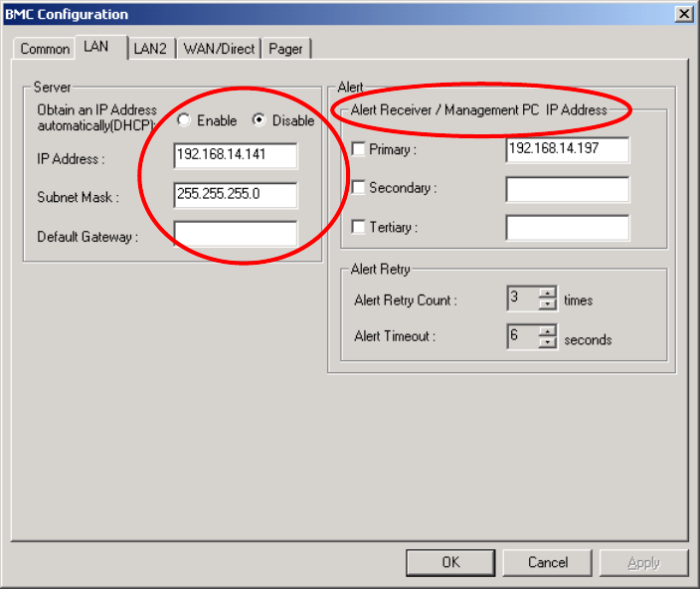700x589 pixels.
Task: Decrease Alert Timeout with down arrow
Action: [547, 343]
